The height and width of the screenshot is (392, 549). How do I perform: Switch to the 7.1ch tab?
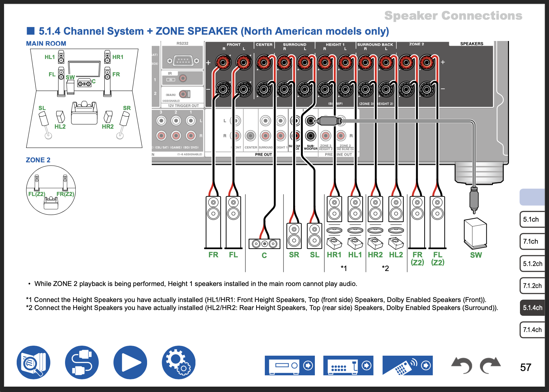point(532,242)
